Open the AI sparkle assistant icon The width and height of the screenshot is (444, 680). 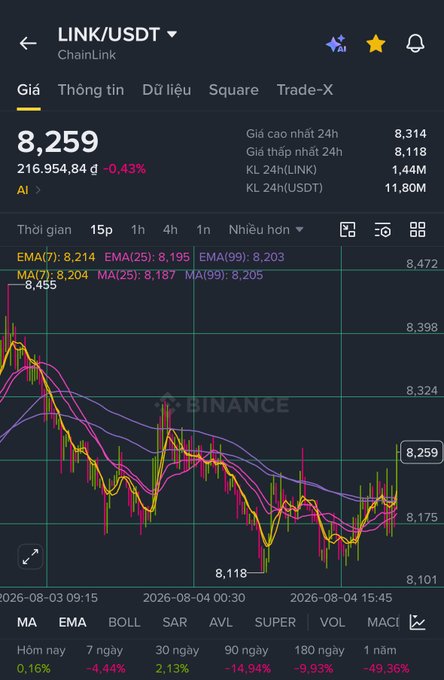[336, 44]
